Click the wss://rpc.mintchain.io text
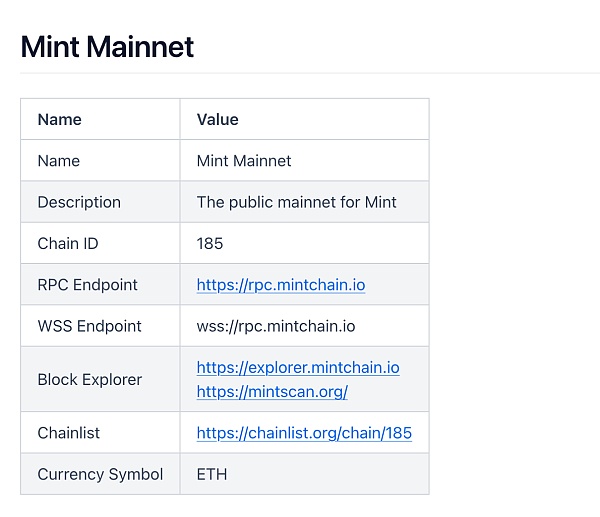 [275, 326]
